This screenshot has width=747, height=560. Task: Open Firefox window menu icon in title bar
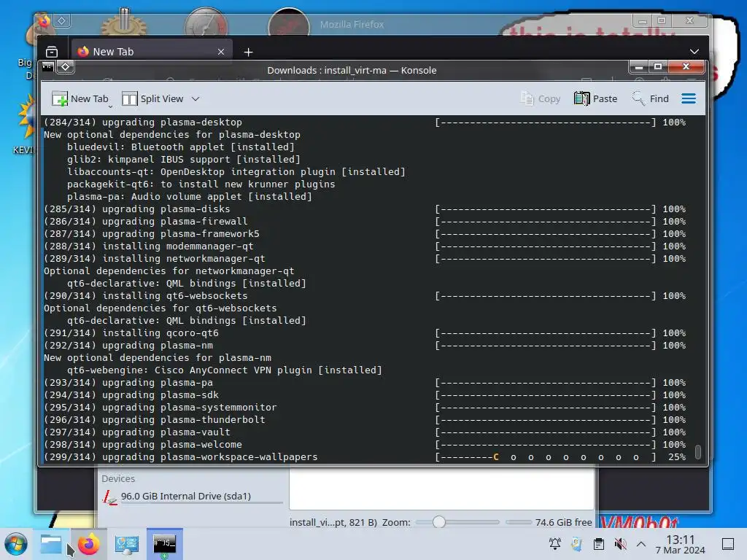[44, 20]
